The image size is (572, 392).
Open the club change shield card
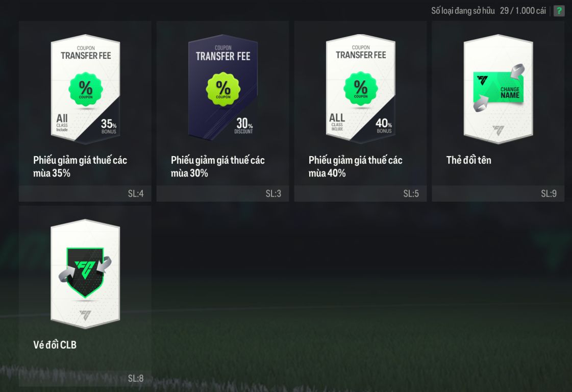pyautogui.click(x=85, y=296)
